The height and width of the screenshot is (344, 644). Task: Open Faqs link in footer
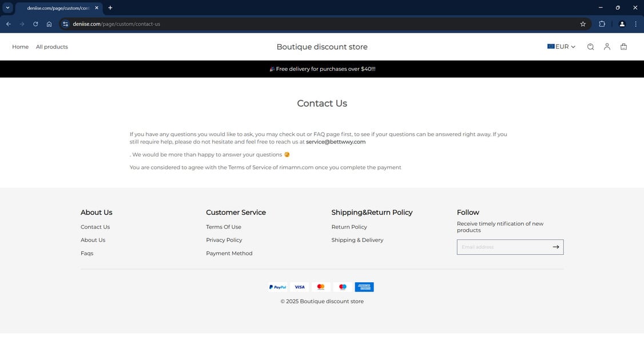click(87, 253)
